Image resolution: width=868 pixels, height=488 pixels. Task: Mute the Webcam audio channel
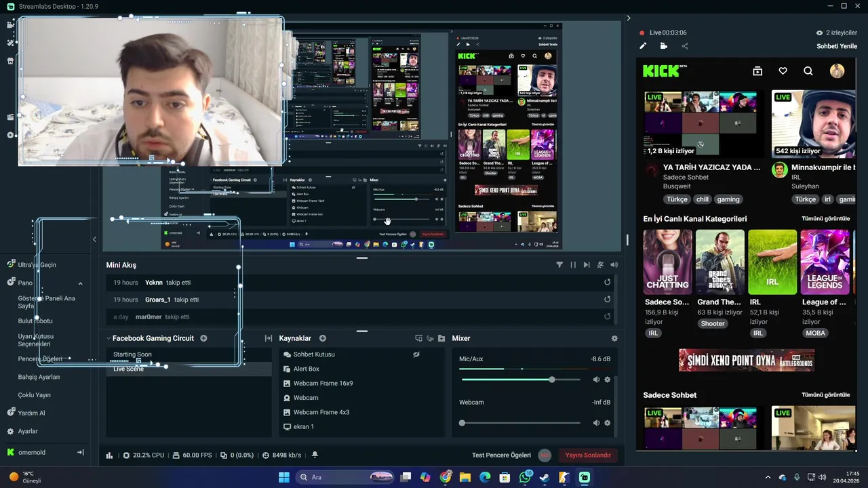[x=596, y=423]
